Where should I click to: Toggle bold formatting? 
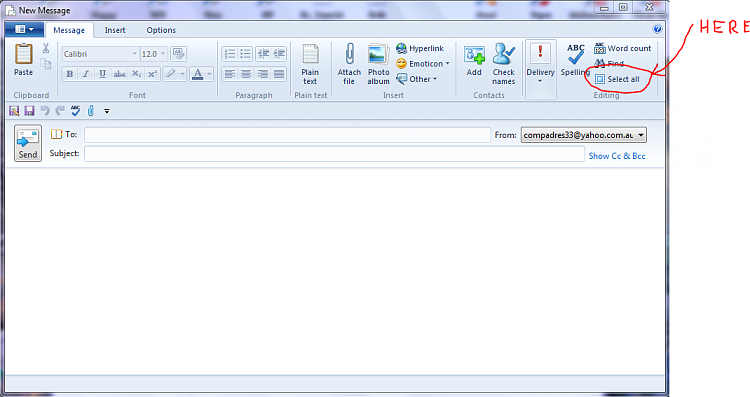pyautogui.click(x=70, y=74)
